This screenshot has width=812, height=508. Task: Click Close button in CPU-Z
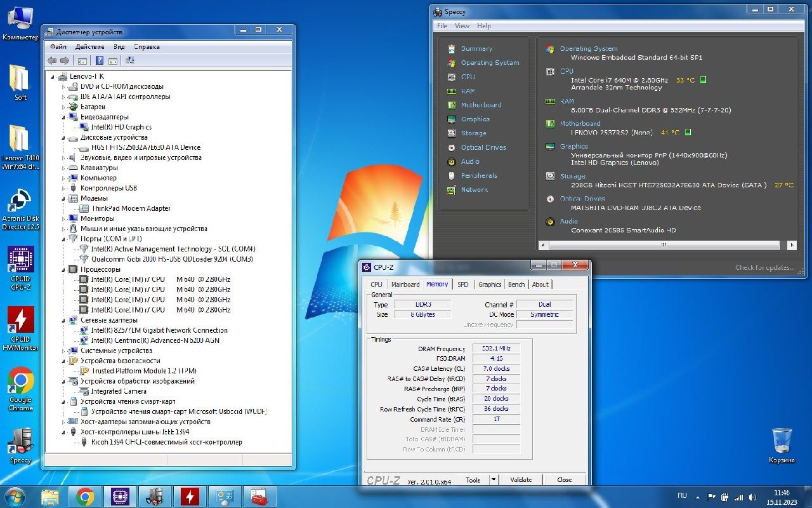pyautogui.click(x=564, y=480)
